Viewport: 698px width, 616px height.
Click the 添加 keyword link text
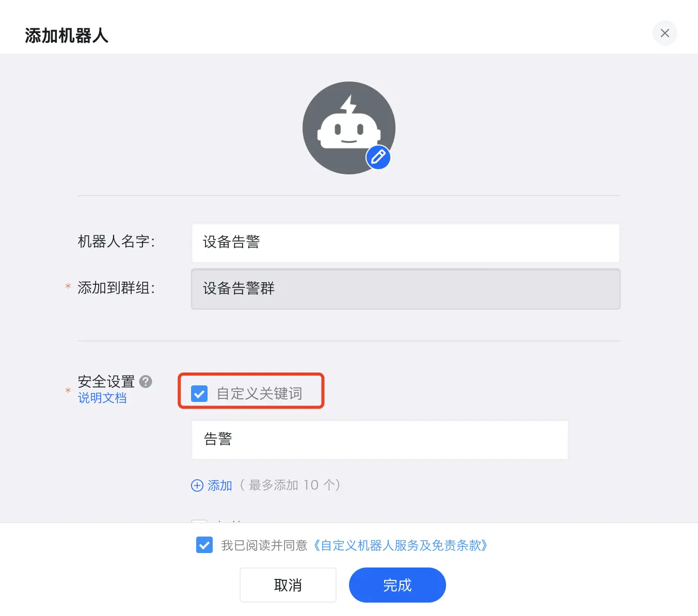[220, 485]
